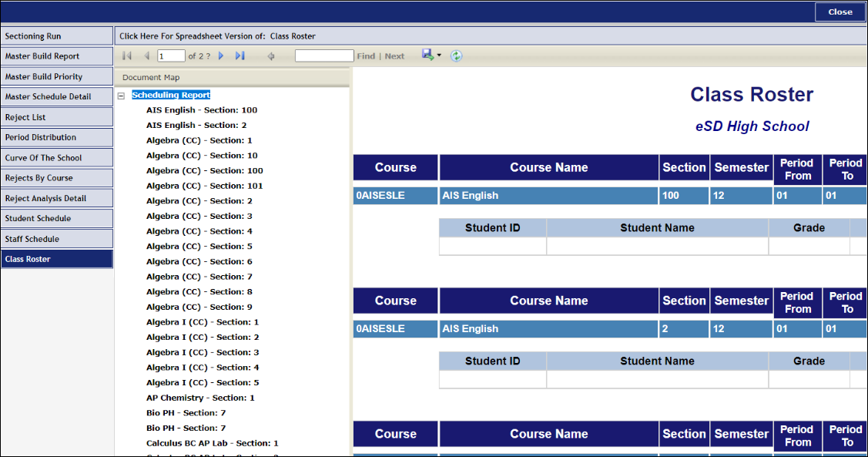Select AIS English - Section: 2

click(x=196, y=125)
